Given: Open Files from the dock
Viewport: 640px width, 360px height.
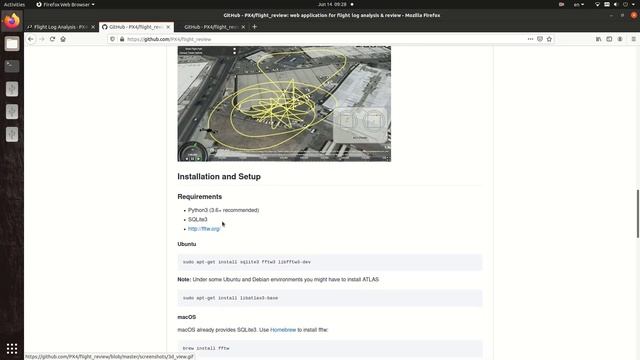Looking at the screenshot, I should pos(12,44).
